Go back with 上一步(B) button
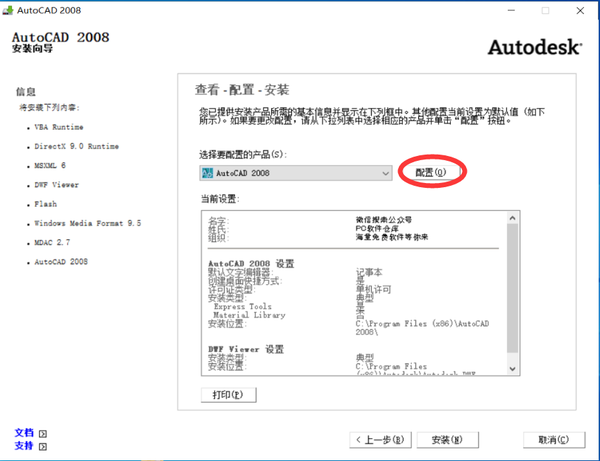The height and width of the screenshot is (461, 600). [380, 440]
